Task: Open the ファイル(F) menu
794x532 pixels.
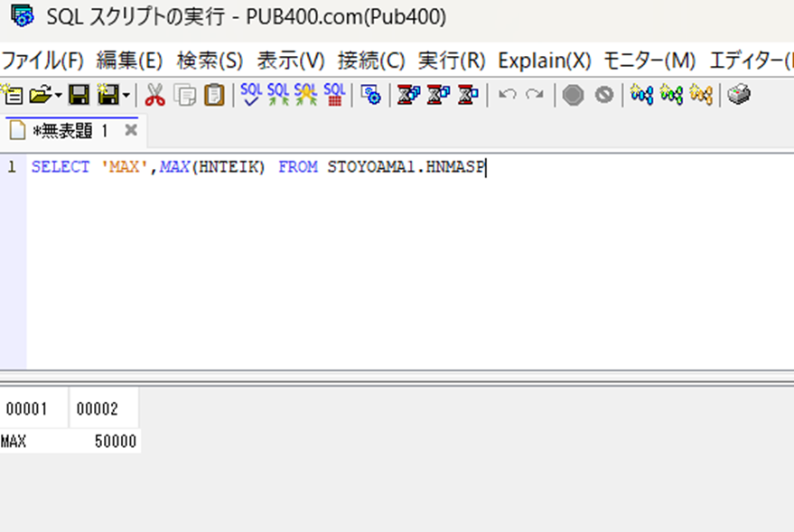Action: click(x=42, y=61)
